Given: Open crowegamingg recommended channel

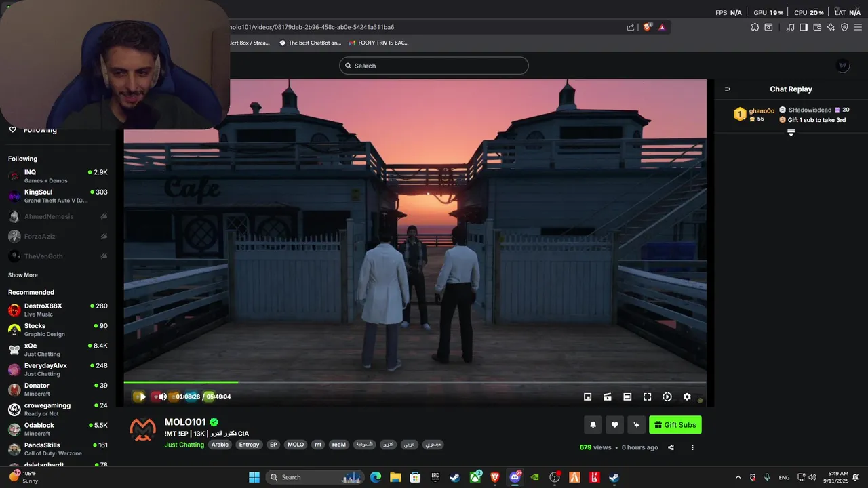Looking at the screenshot, I should pyautogui.click(x=58, y=409).
